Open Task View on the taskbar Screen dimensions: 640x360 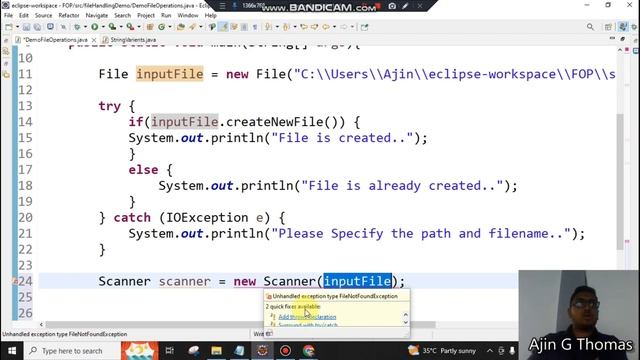(170, 351)
